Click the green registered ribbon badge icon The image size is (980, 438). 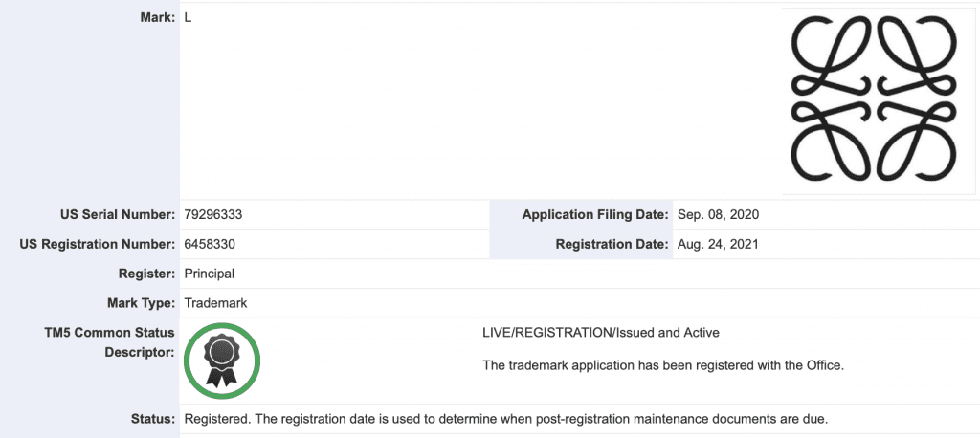point(222,361)
